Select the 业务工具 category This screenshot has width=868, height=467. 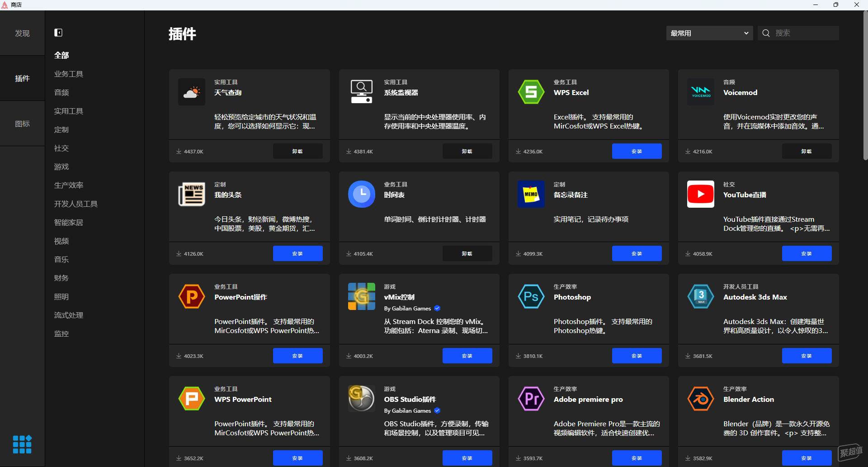pos(69,74)
